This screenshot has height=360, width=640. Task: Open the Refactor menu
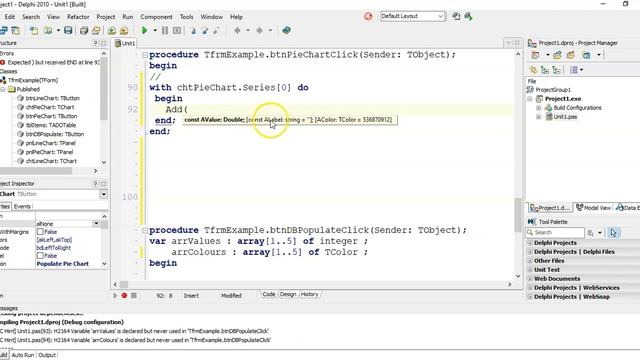tap(78, 17)
